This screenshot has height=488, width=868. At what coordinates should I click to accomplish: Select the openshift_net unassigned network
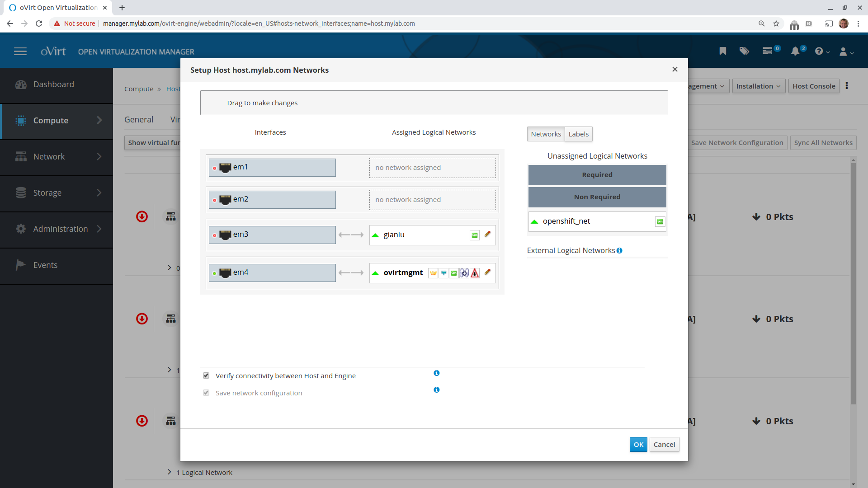597,221
